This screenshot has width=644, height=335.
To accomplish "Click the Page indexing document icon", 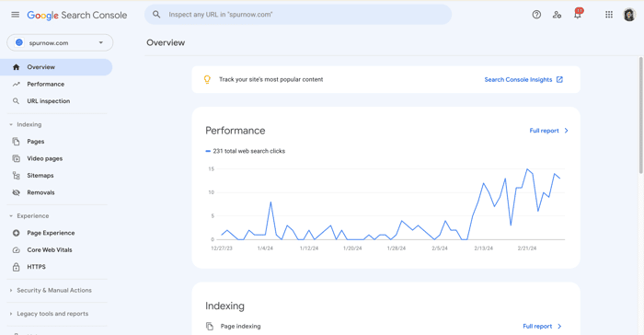I will (x=210, y=327).
